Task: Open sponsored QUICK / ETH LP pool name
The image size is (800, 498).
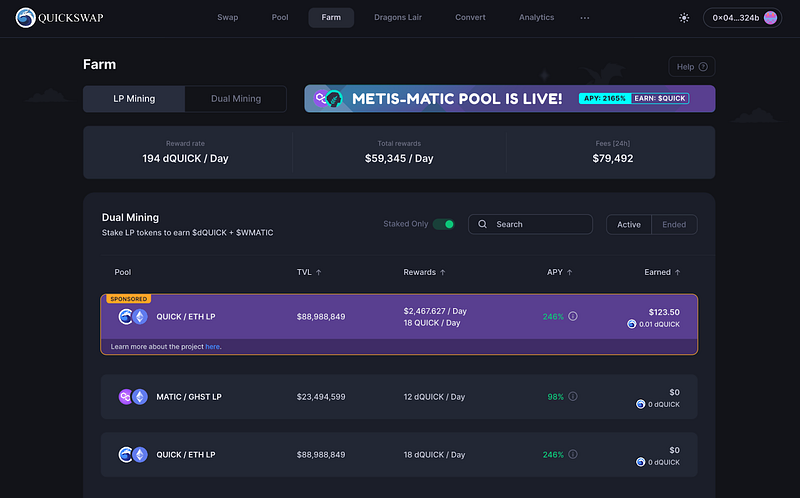Action: 186,317
